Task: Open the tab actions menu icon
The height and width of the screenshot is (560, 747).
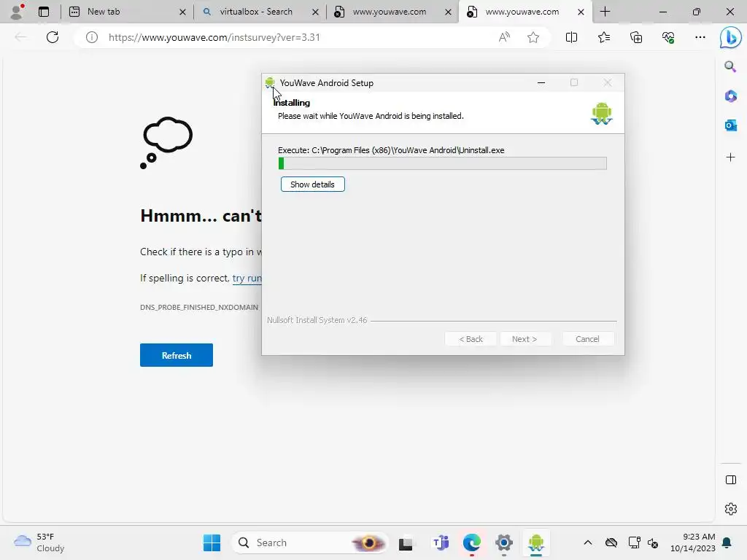Action: 43,12
